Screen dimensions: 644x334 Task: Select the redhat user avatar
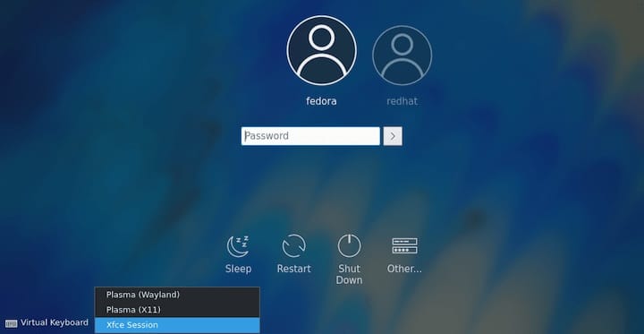click(x=402, y=56)
